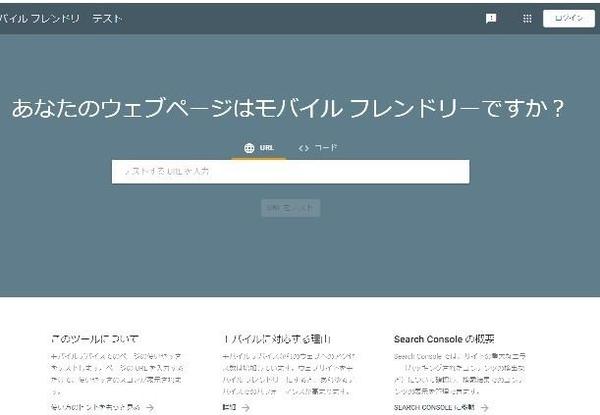Click arrow icon under モバイルに対応する理由
600x415 pixels.
coord(246,408)
